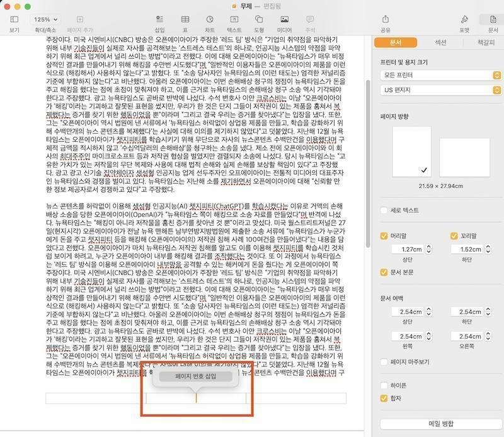Click the Text (텍스트) box icon

[234, 20]
